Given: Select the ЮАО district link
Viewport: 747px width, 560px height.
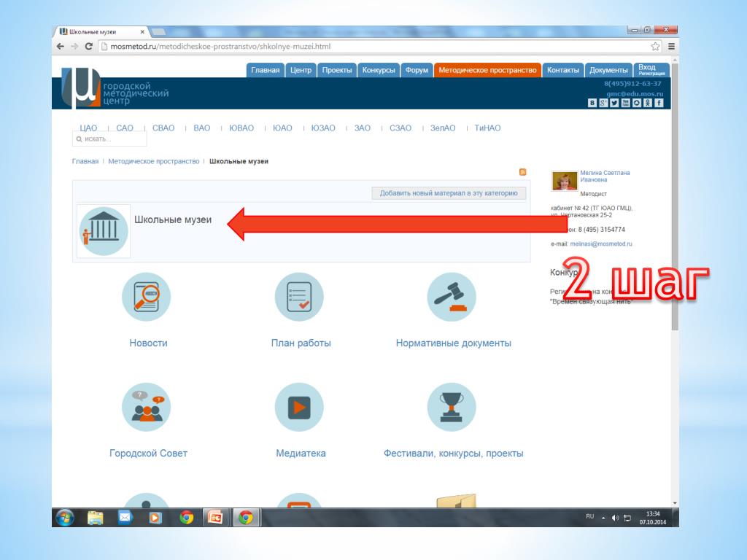Looking at the screenshot, I should pyautogui.click(x=282, y=128).
